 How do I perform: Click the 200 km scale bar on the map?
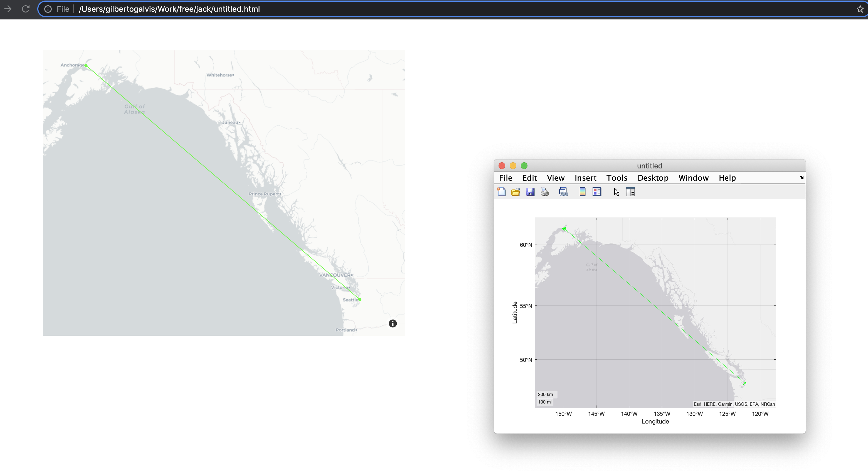(x=546, y=394)
